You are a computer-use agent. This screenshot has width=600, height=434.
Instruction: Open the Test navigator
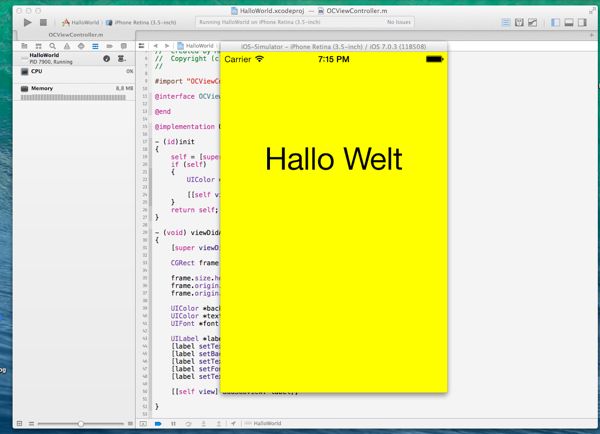pos(81,46)
